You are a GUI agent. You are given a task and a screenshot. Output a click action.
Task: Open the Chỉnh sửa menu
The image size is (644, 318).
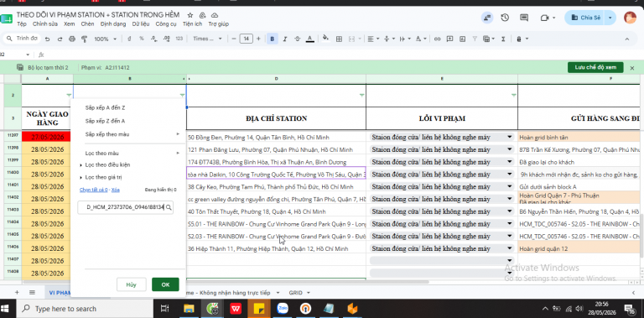(45, 24)
